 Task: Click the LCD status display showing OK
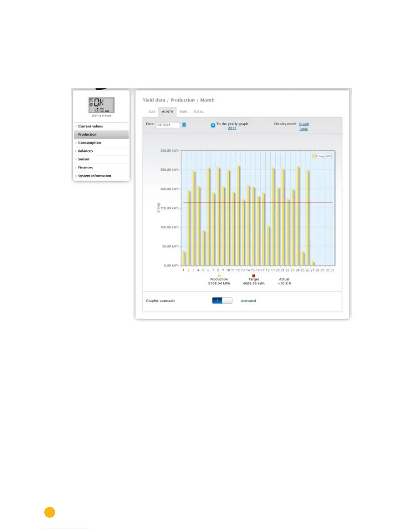coord(101,105)
